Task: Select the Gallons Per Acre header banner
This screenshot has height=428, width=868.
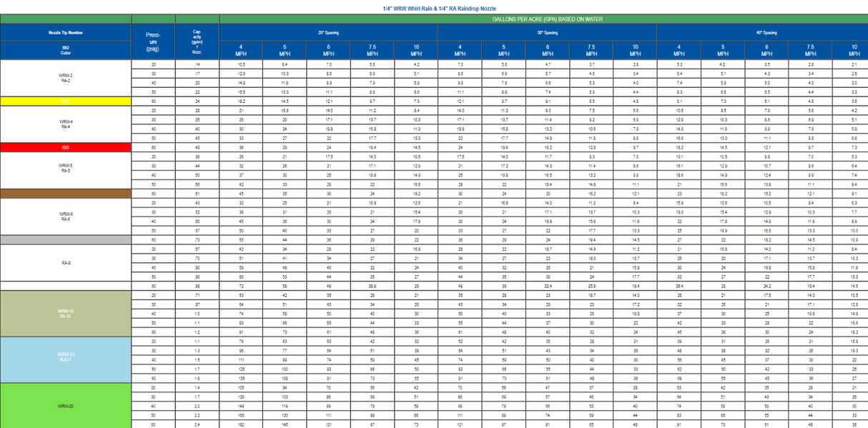Action: 543,19
